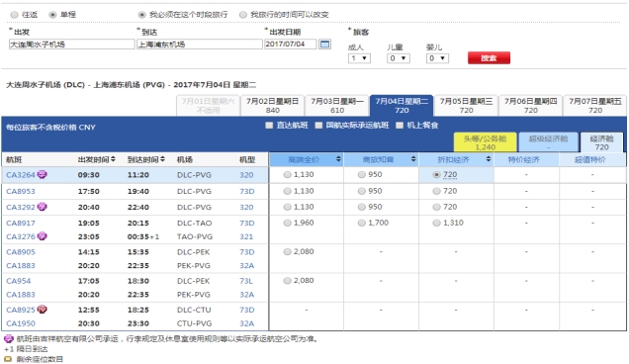Switch to the 7月07日星期五 date tab
This screenshot has width=629, height=364.
point(595,106)
